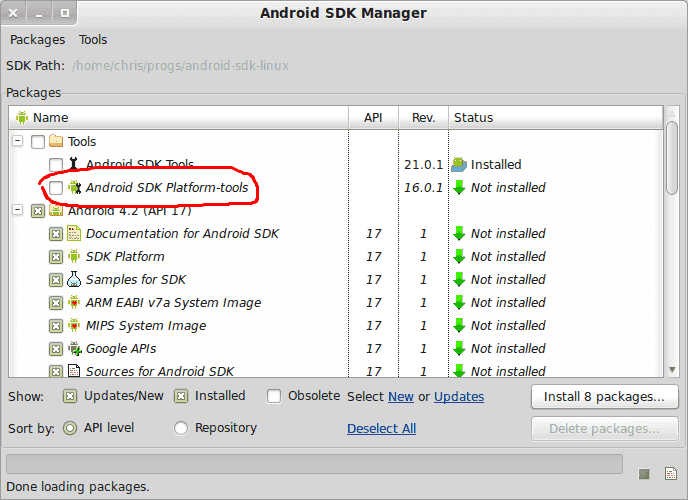Open the Packages menu
The image size is (688, 500).
[x=37, y=40]
